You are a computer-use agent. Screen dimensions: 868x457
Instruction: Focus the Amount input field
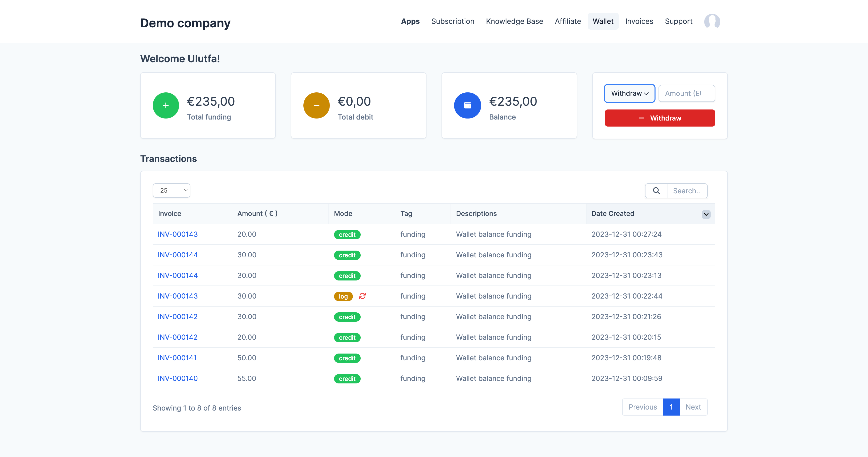(686, 93)
